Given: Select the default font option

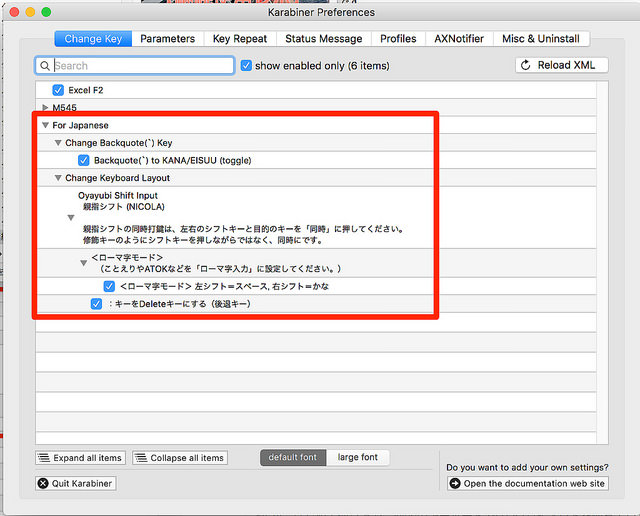Looking at the screenshot, I should [293, 458].
